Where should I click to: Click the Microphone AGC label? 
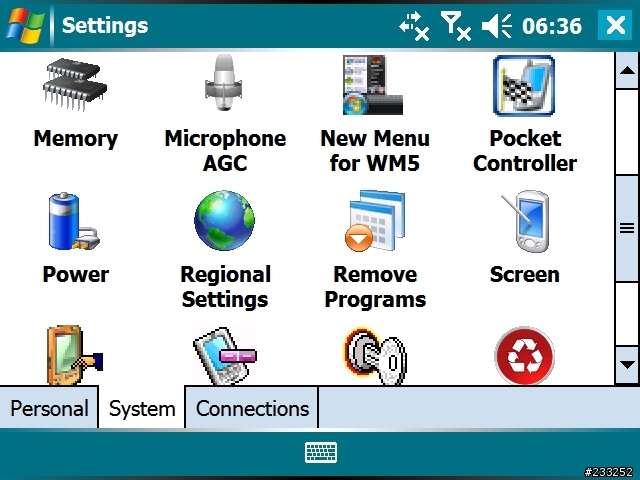click(225, 151)
